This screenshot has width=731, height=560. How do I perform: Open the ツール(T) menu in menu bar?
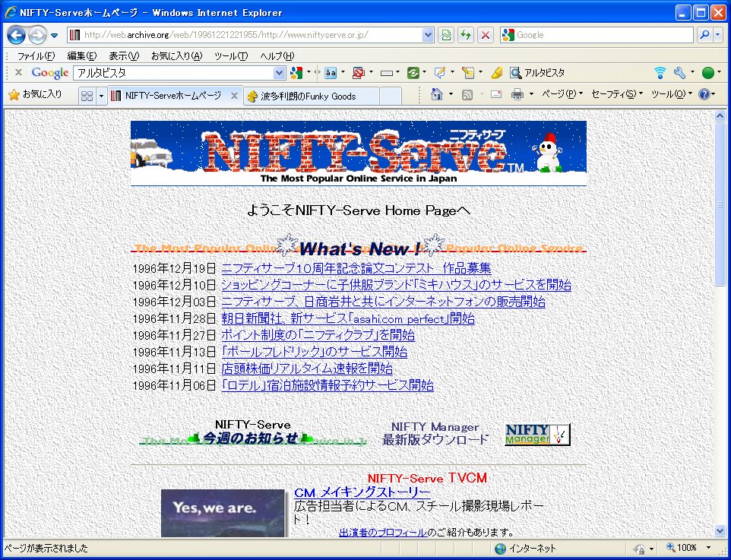231,56
